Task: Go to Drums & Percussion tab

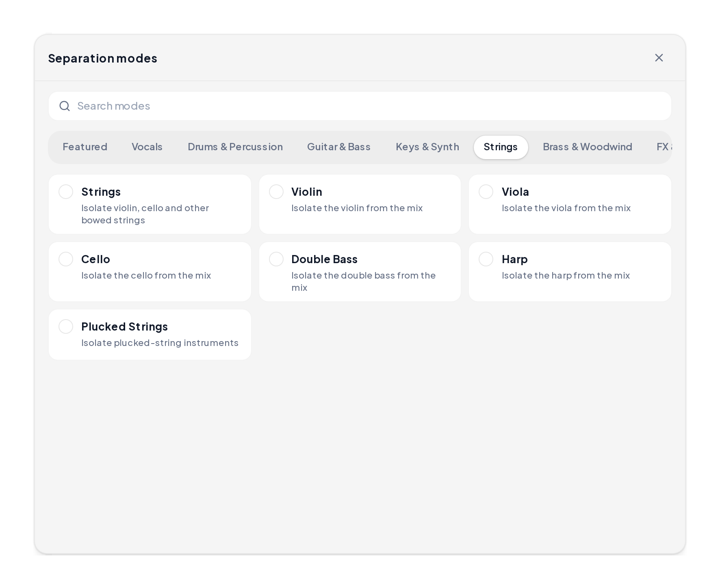Action: pyautogui.click(x=235, y=147)
